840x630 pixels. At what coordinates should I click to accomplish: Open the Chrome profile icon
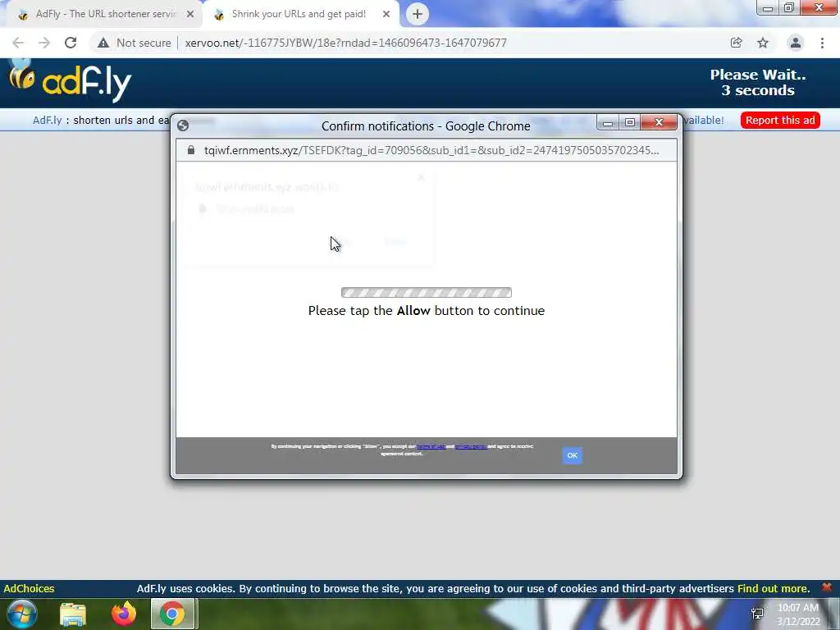coord(796,43)
